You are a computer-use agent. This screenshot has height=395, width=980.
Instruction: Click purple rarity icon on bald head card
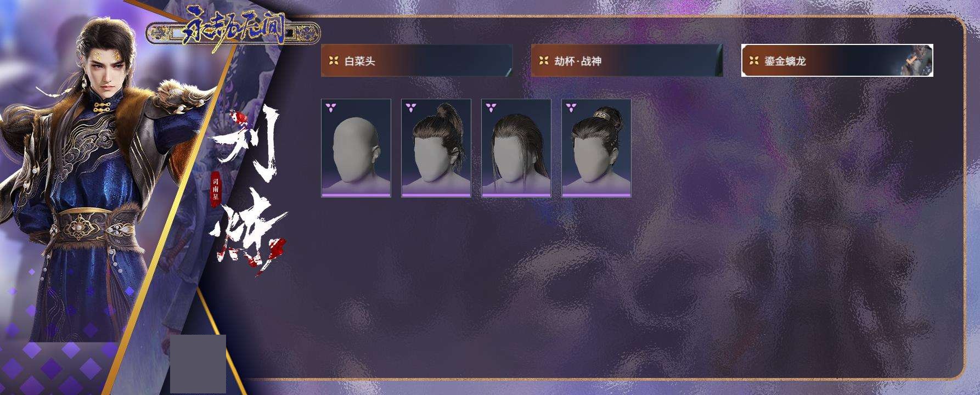pos(331,107)
